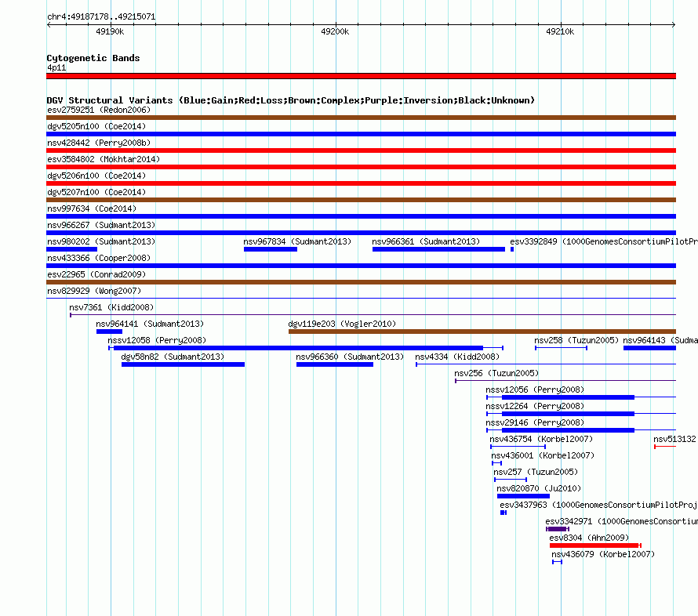698x616 pixels.
Task: Click the blue dgv5205n100 gain bar
Action: 361,134
